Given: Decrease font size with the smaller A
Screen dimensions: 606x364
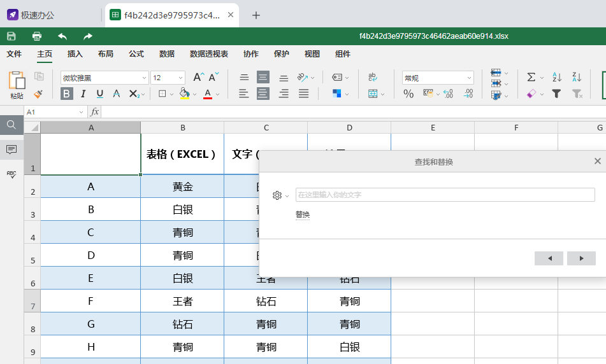Looking at the screenshot, I should click(x=213, y=77).
